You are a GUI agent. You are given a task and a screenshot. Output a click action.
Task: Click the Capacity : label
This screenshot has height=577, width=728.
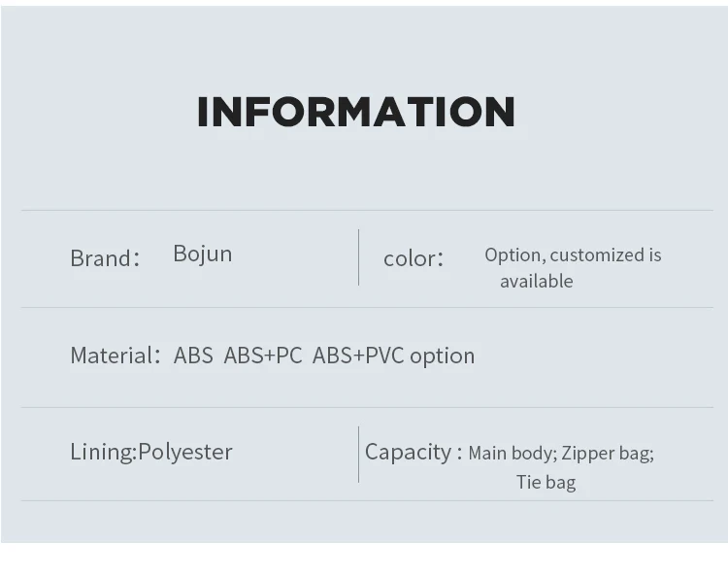[x=413, y=452]
